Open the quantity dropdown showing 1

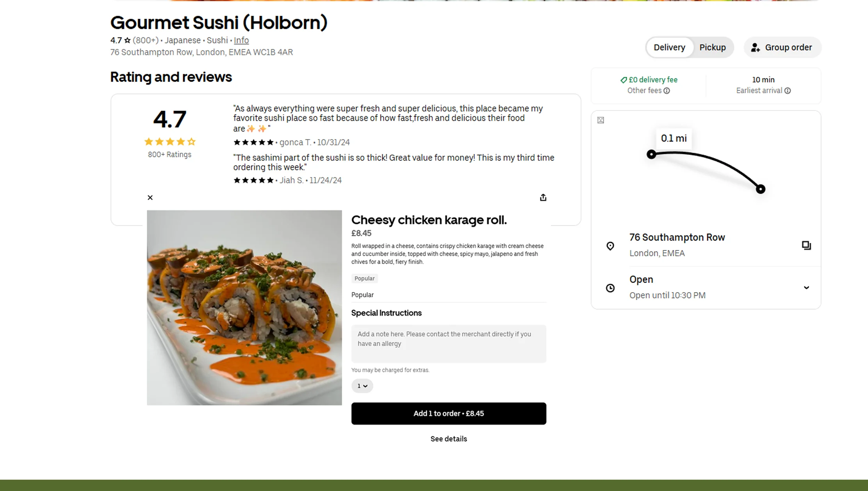(x=362, y=386)
